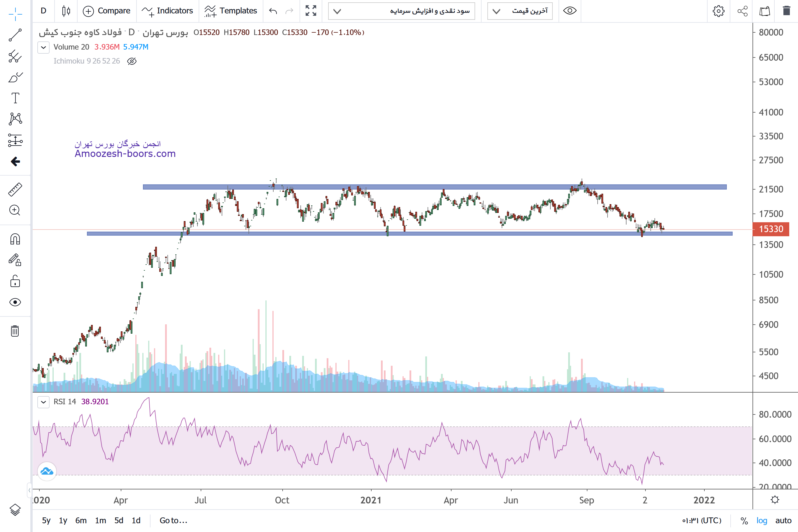Select the Text annotation tool
The image size is (798, 532).
pyautogui.click(x=15, y=98)
